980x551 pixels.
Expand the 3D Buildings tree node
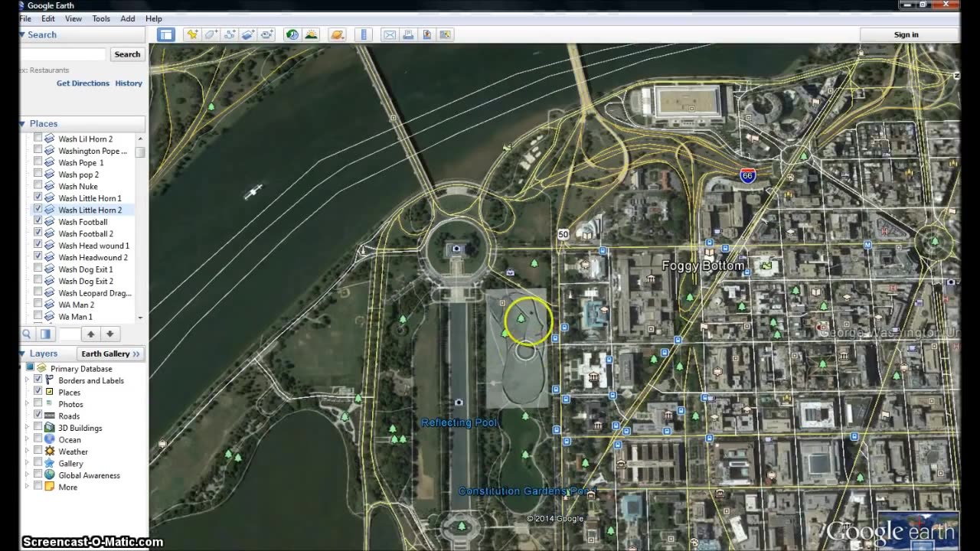[x=28, y=428]
